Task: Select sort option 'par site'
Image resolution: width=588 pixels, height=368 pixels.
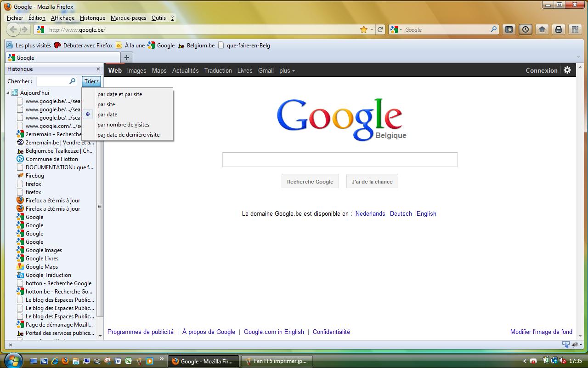Action: [x=106, y=104]
